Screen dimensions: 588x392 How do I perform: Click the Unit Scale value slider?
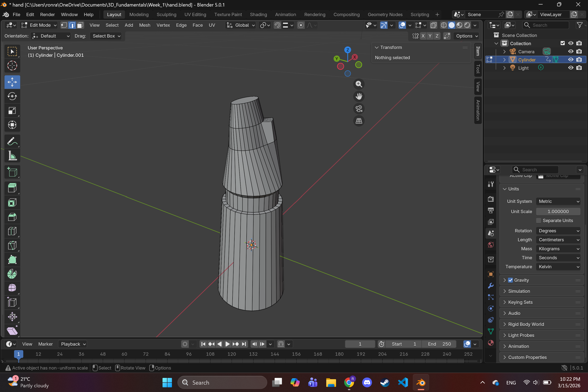coord(558,212)
